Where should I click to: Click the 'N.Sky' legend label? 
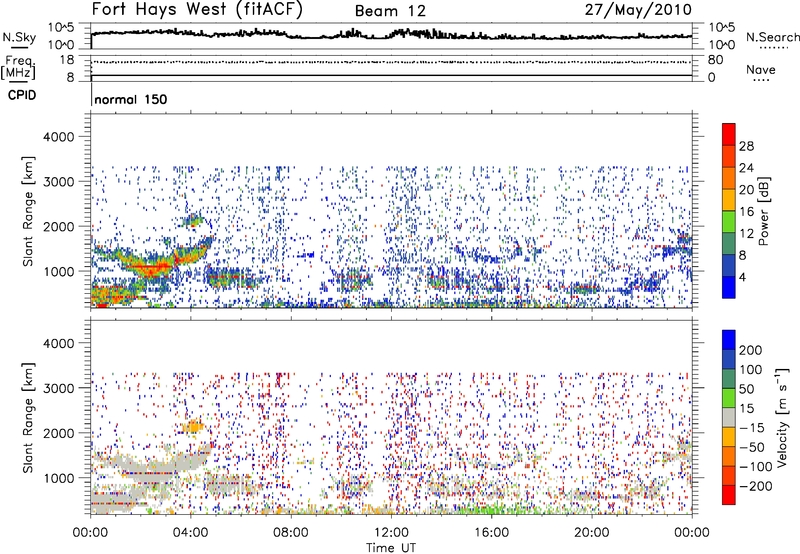click(19, 37)
